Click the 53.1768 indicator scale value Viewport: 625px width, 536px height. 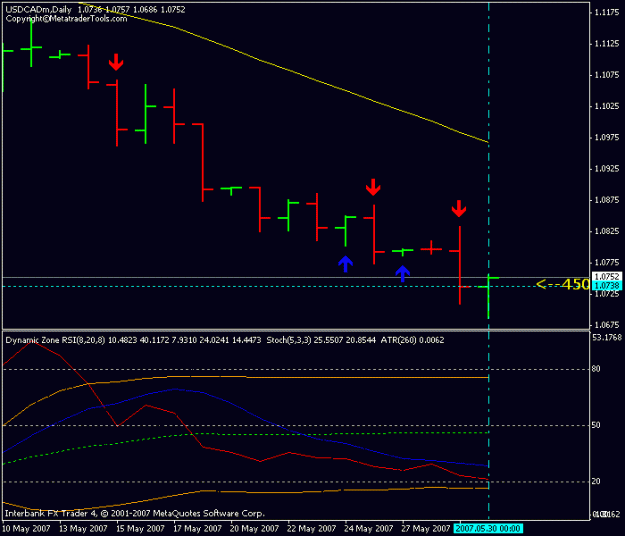[x=607, y=338]
